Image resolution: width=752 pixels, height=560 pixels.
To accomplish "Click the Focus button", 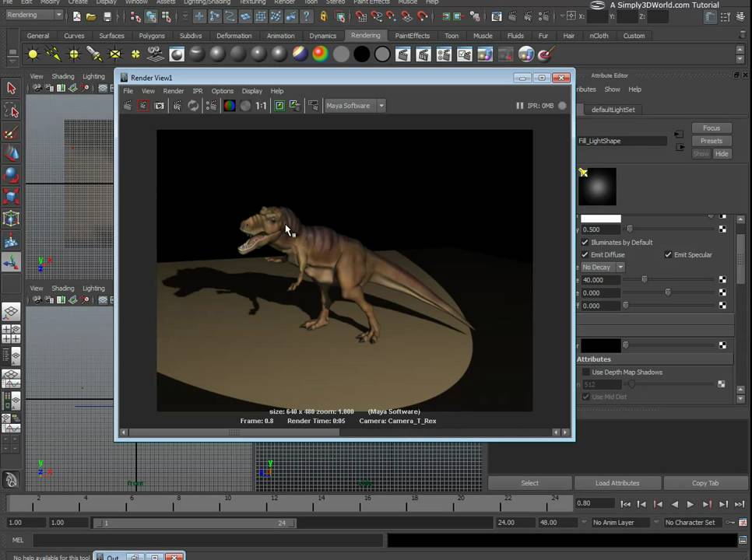I will [x=712, y=128].
